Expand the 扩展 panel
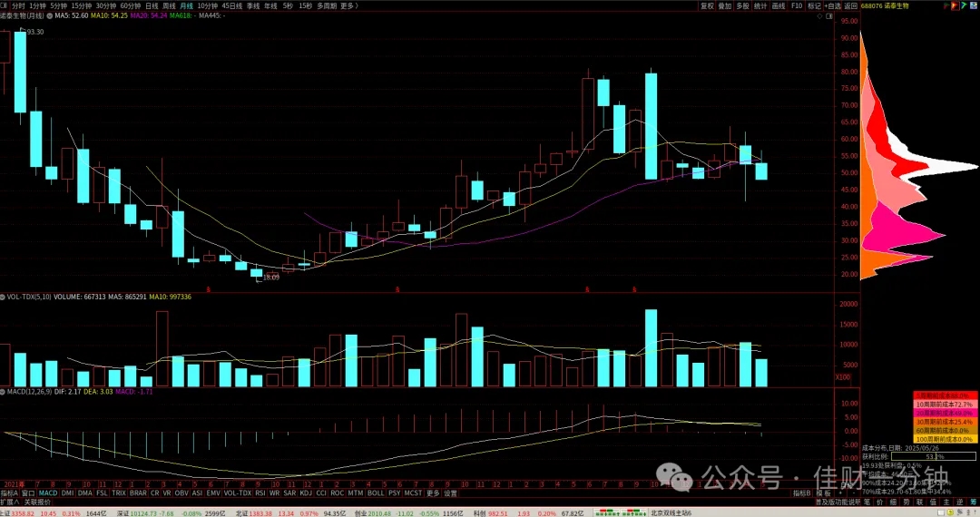 pyautogui.click(x=9, y=502)
